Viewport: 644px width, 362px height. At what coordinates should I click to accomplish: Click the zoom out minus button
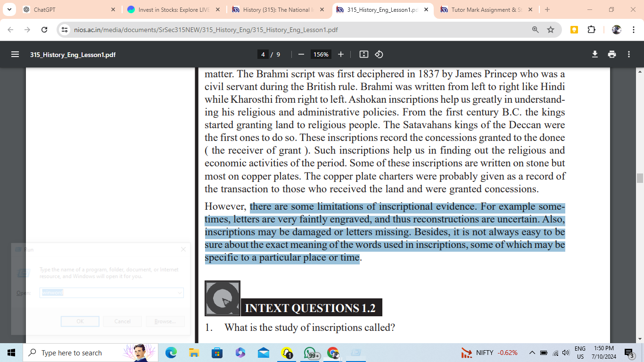[x=301, y=54]
